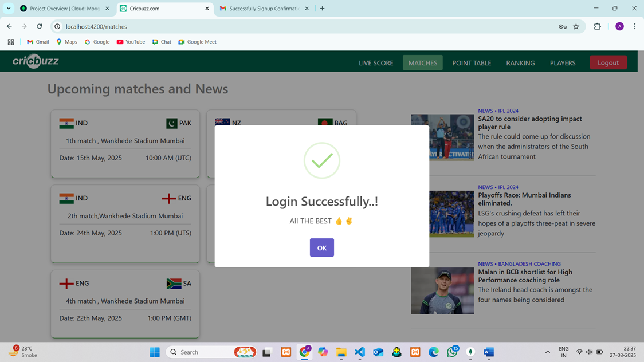Show hidden system tray icons chevron
This screenshot has width=644, height=362.
coord(547,352)
